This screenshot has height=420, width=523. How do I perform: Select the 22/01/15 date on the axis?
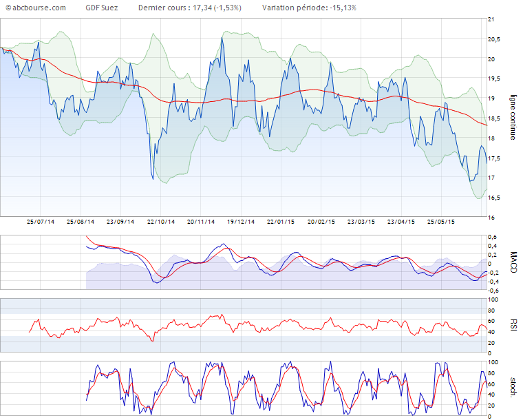(x=281, y=222)
